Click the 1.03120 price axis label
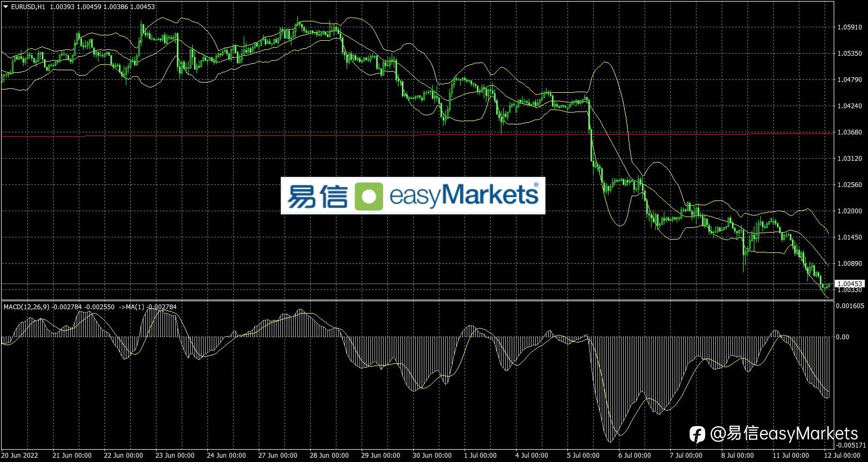 pos(850,159)
